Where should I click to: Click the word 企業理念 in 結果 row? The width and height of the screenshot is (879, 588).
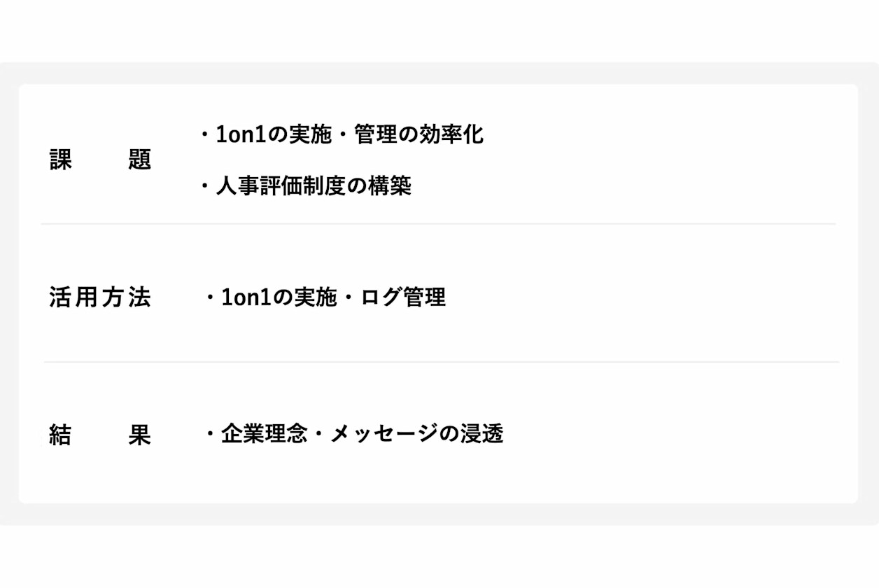[x=265, y=434]
